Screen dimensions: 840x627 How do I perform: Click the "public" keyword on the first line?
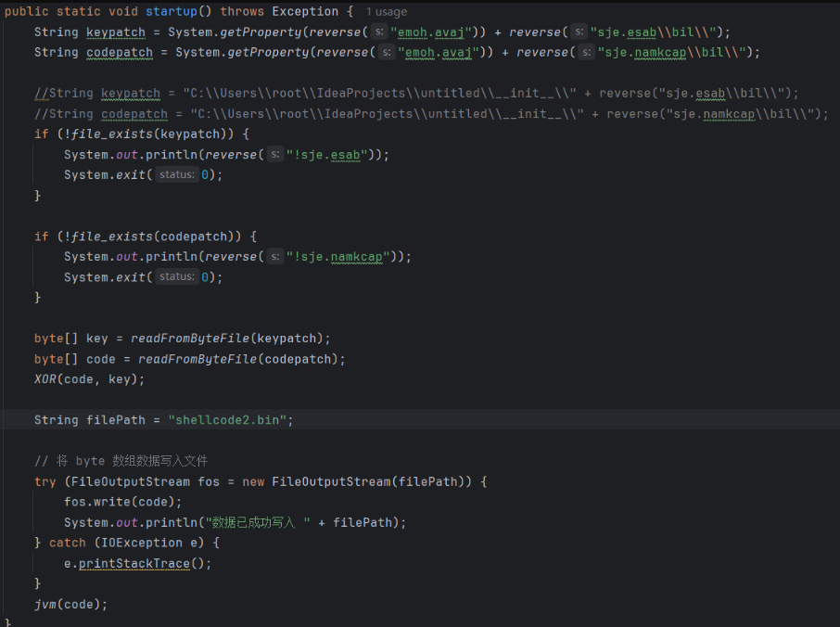pos(27,11)
